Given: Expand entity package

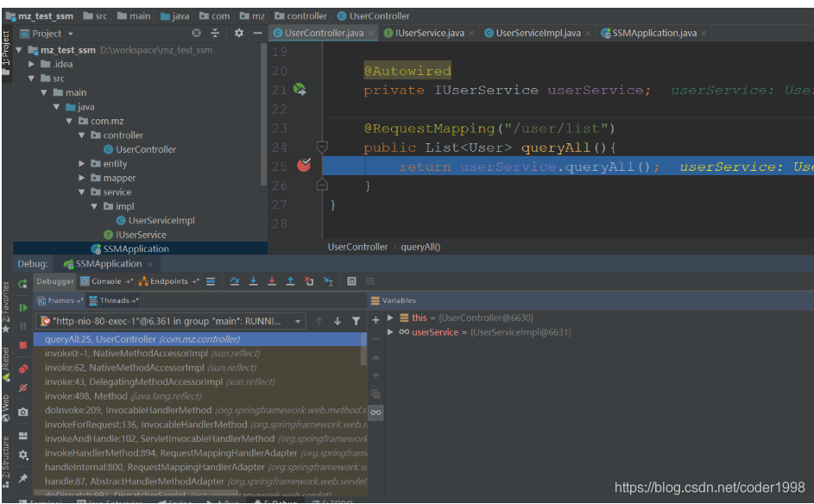Looking at the screenshot, I should (x=81, y=163).
